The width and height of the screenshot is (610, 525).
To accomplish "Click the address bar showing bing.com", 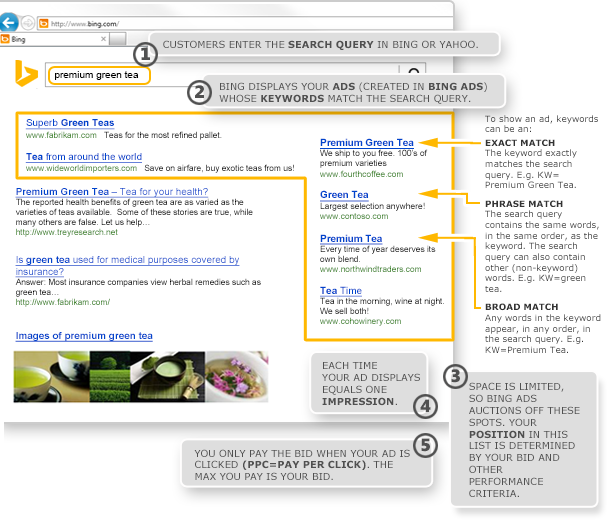I will pyautogui.click(x=245, y=24).
